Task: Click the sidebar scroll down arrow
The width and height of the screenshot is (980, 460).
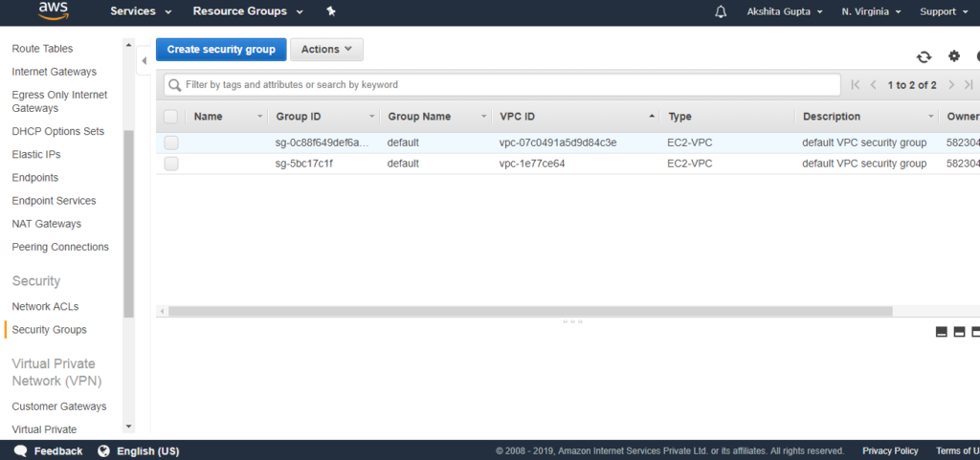Action: coord(129,427)
